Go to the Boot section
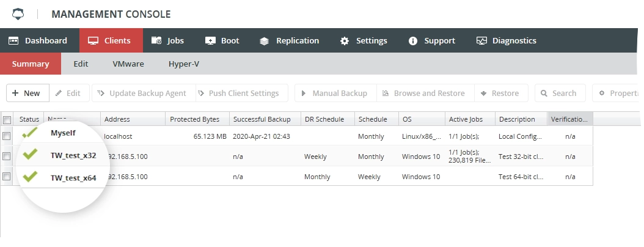The width and height of the screenshot is (644, 247). point(222,41)
